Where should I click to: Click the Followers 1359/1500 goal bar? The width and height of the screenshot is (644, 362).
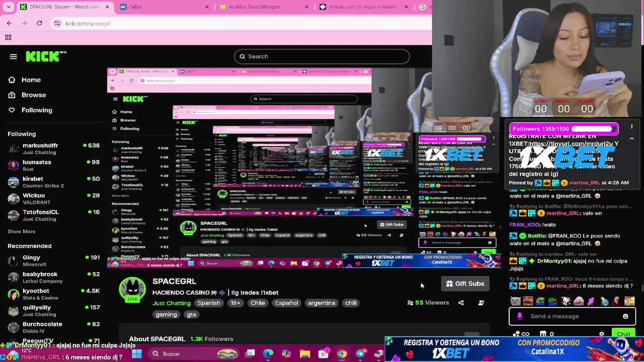[x=563, y=129]
